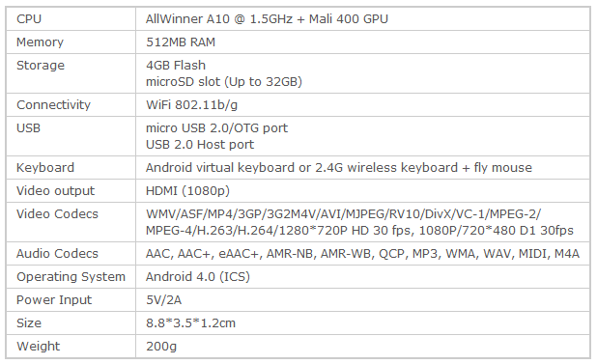Click the Audio Codecs row label
The height and width of the screenshot is (364, 597).
coord(57,254)
